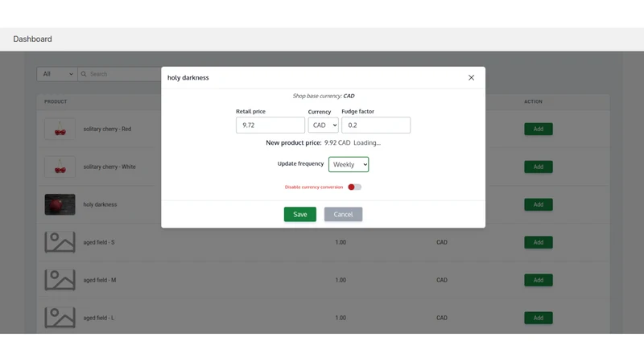Add the solitary cherry - Red product
This screenshot has height=362, width=644.
[538, 129]
